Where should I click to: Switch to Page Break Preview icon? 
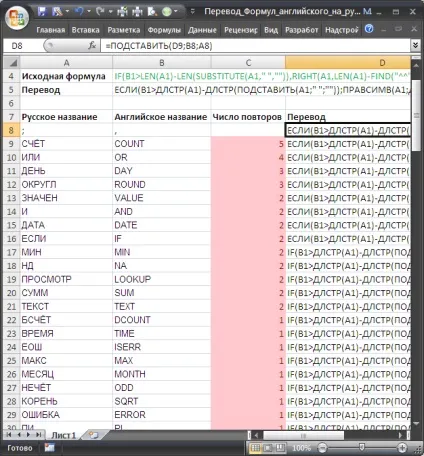point(280,448)
